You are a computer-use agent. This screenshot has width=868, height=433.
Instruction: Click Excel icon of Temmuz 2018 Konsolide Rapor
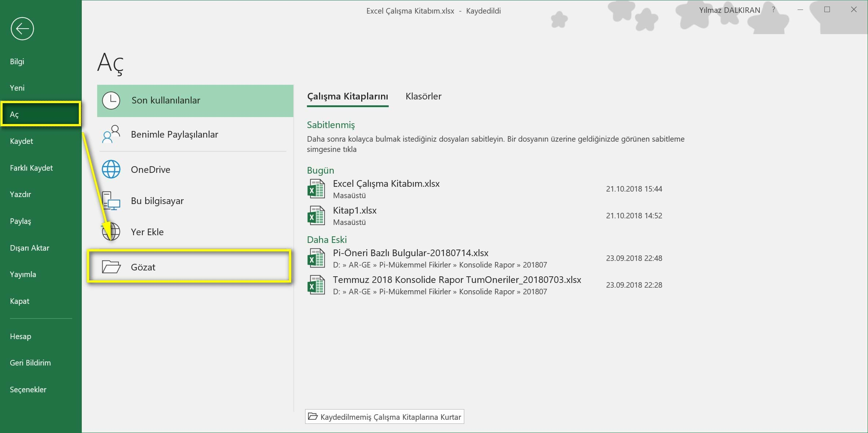[316, 285]
